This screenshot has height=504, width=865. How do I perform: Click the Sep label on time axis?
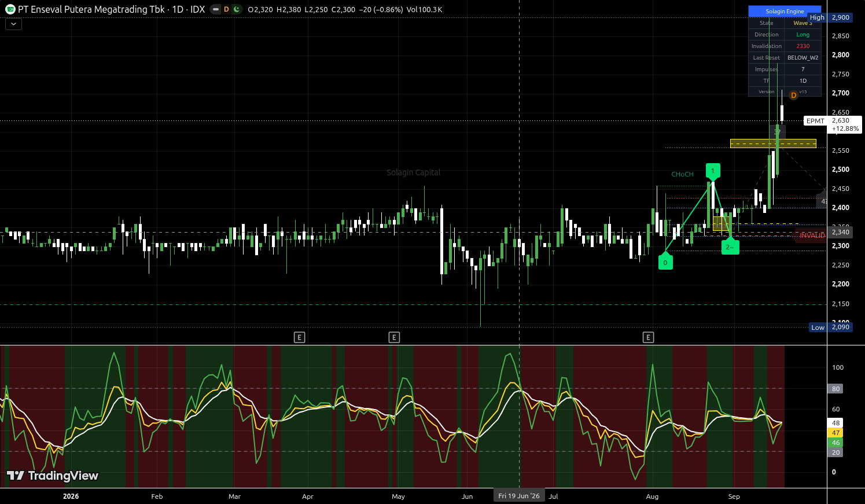point(734,496)
